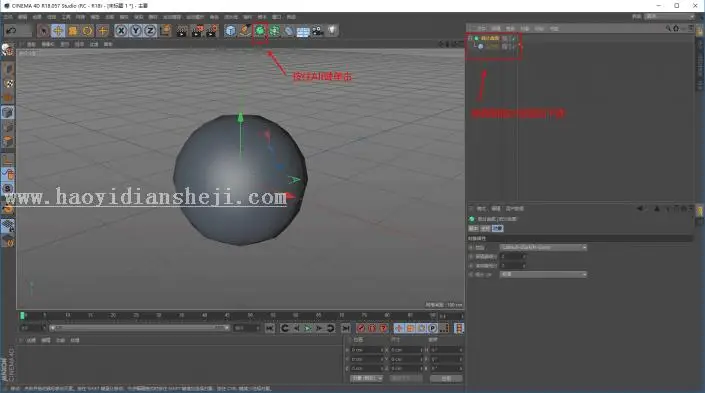Go to end of timeline

tap(345, 328)
